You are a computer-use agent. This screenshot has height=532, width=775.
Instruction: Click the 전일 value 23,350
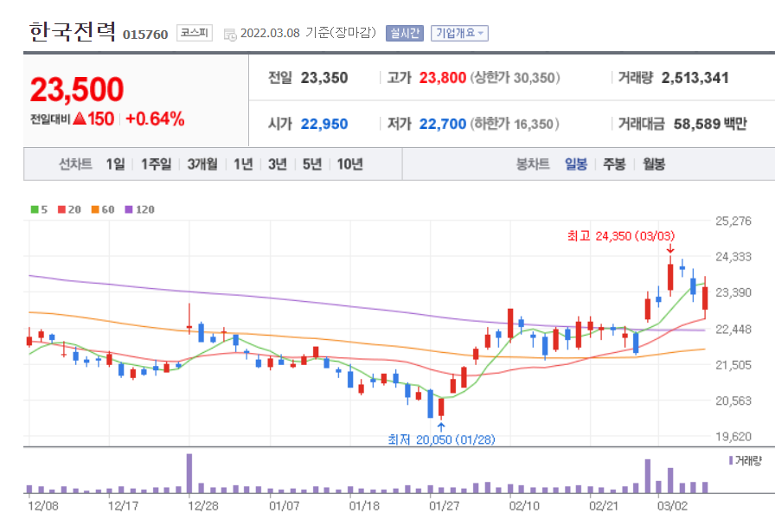click(x=324, y=78)
